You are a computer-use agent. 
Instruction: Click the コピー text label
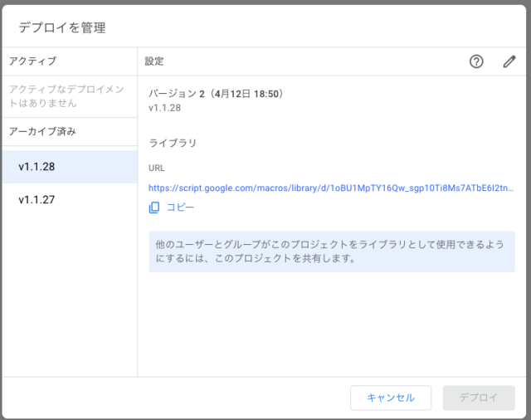click(181, 208)
